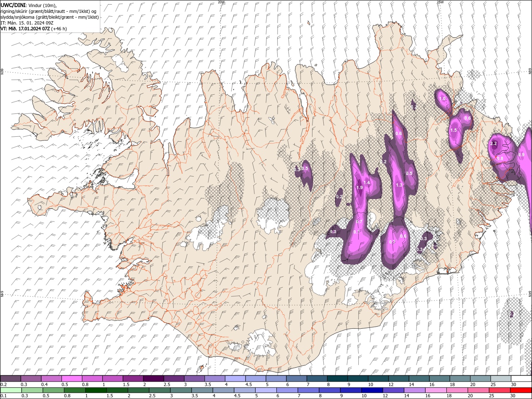
Task: Select the upper scale light grey swatch between 25 and 30
Action: click(x=501, y=379)
